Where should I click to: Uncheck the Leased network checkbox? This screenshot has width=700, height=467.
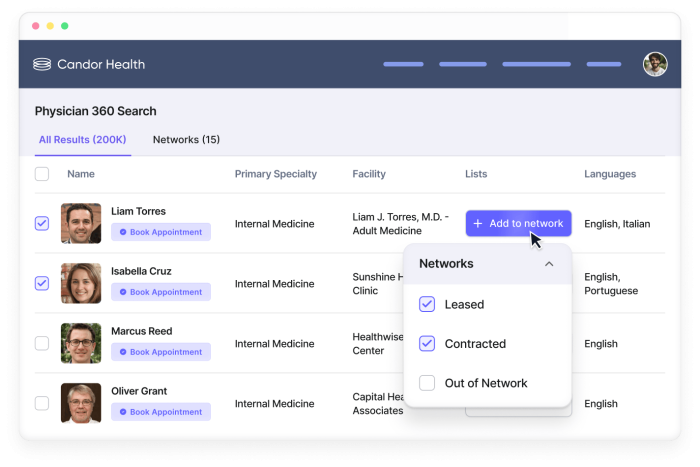(427, 304)
